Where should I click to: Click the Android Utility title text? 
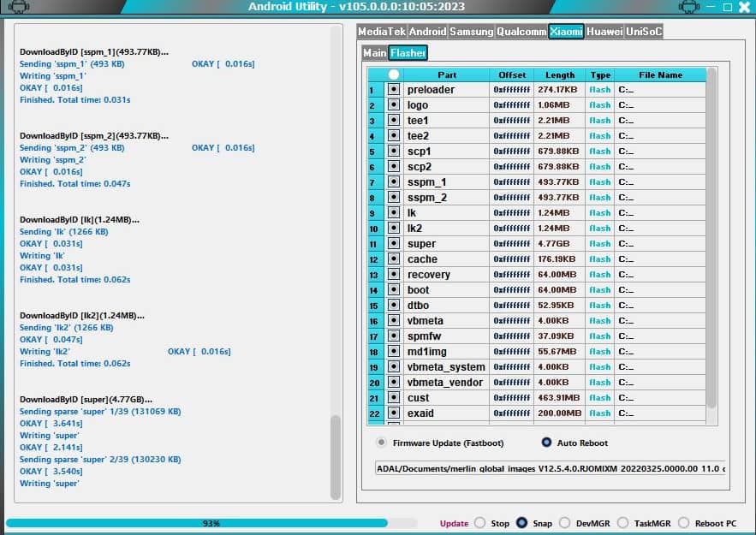click(357, 7)
